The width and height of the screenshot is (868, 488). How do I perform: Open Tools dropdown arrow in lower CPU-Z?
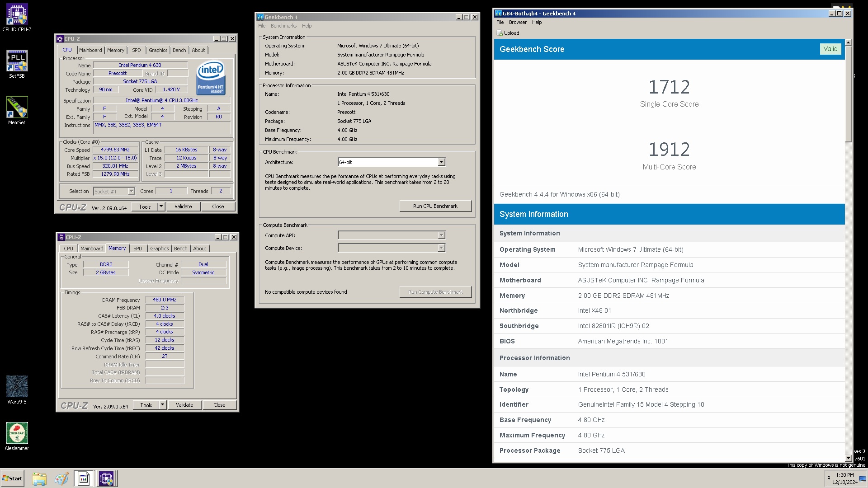162,405
